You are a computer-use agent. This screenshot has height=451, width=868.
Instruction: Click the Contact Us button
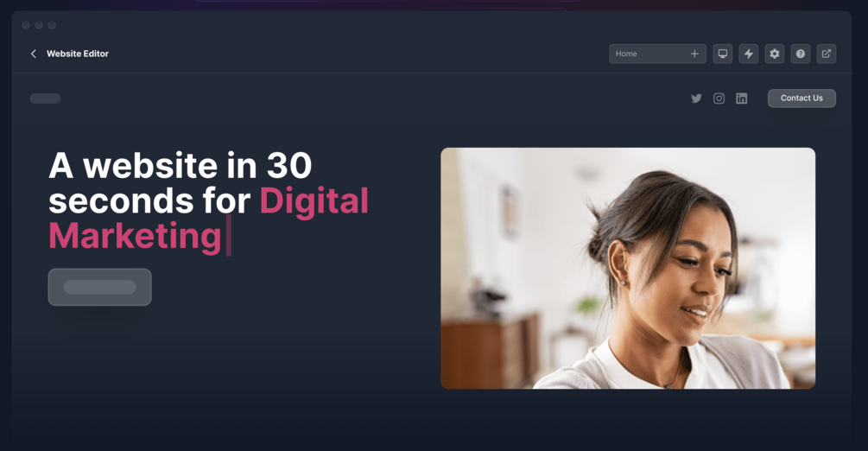(x=801, y=98)
